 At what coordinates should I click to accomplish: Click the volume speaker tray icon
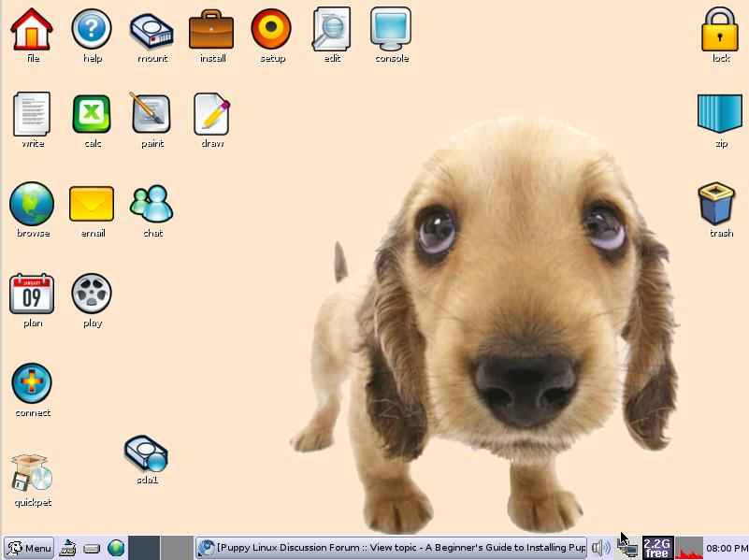[601, 548]
